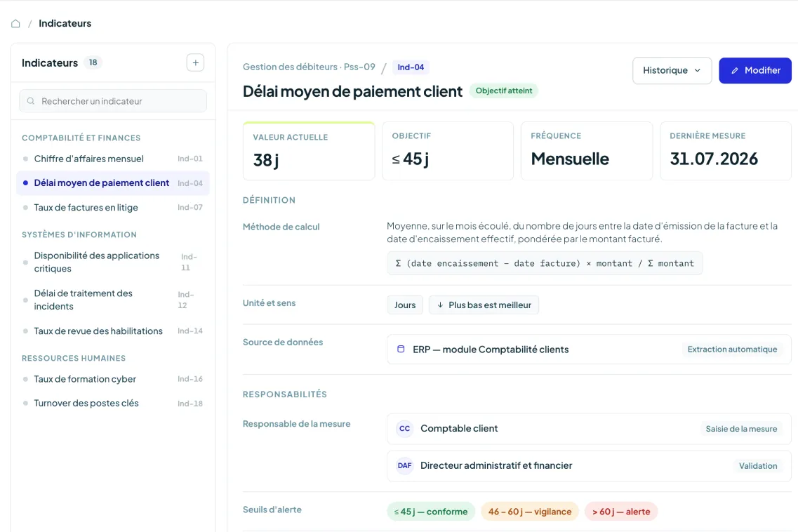The image size is (798, 532).
Task: Click the down arrow in Plus bas est meilleur
Action: point(440,305)
